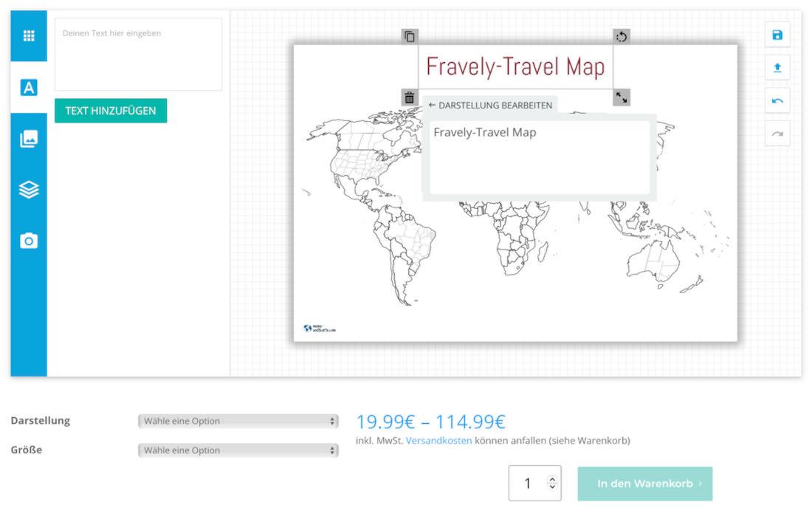Open the grid templates panel icon

click(x=29, y=36)
